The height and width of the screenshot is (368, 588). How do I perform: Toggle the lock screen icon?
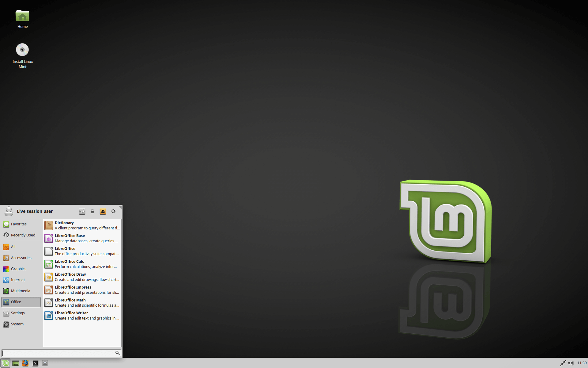(92, 211)
